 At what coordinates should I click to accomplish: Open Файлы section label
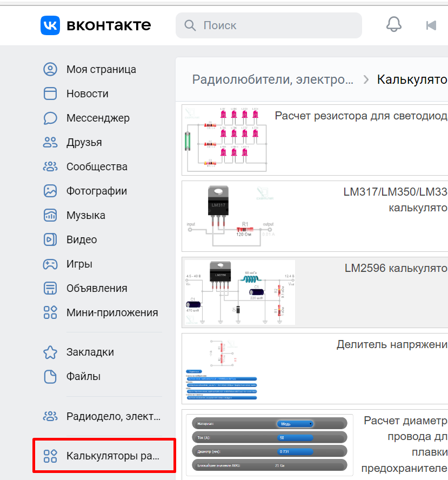[84, 376]
